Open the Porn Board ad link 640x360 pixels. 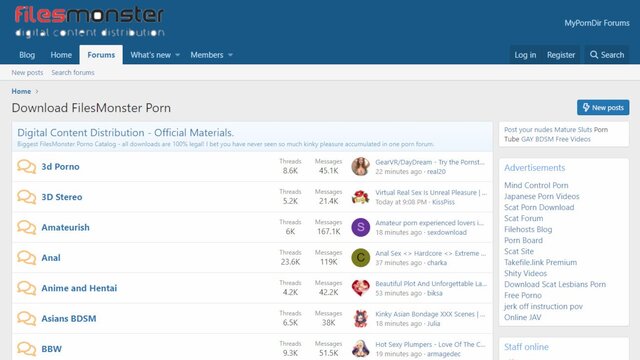pos(523,240)
